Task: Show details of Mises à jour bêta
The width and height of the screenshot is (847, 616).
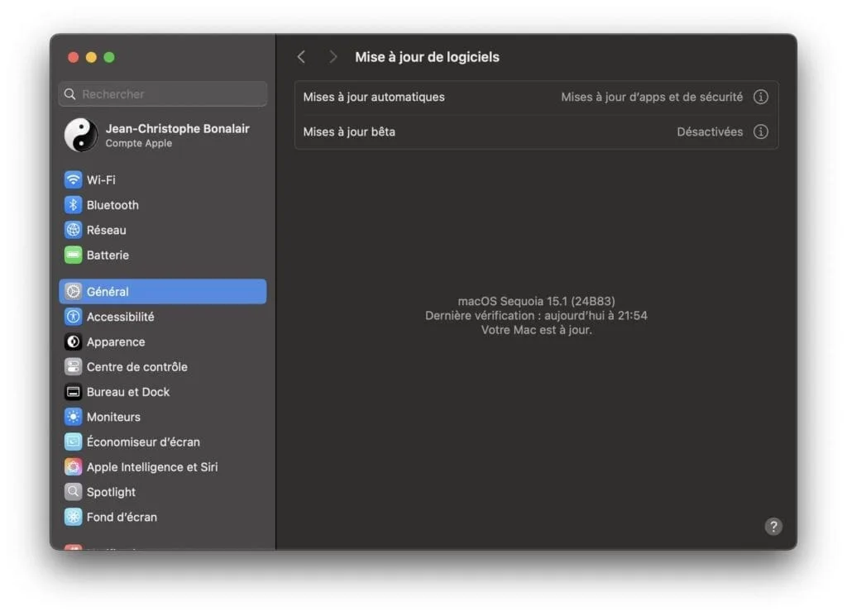Action: (x=760, y=131)
